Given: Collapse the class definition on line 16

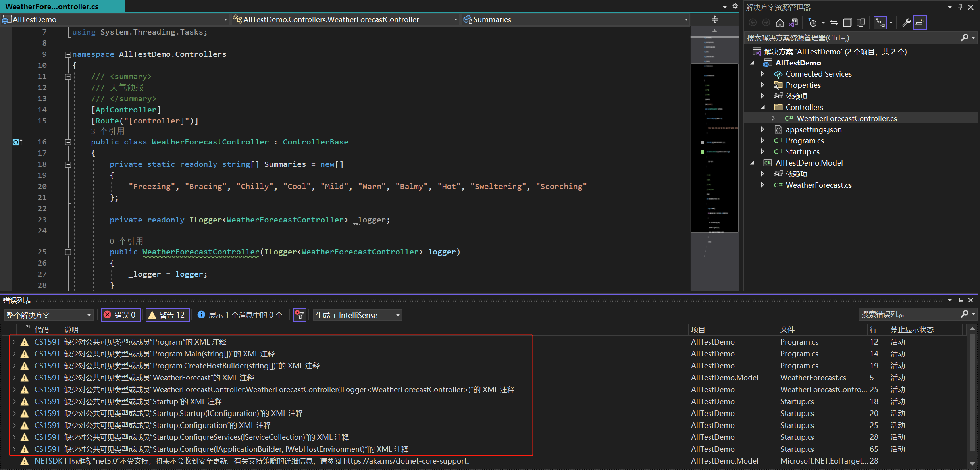Looking at the screenshot, I should click(68, 142).
